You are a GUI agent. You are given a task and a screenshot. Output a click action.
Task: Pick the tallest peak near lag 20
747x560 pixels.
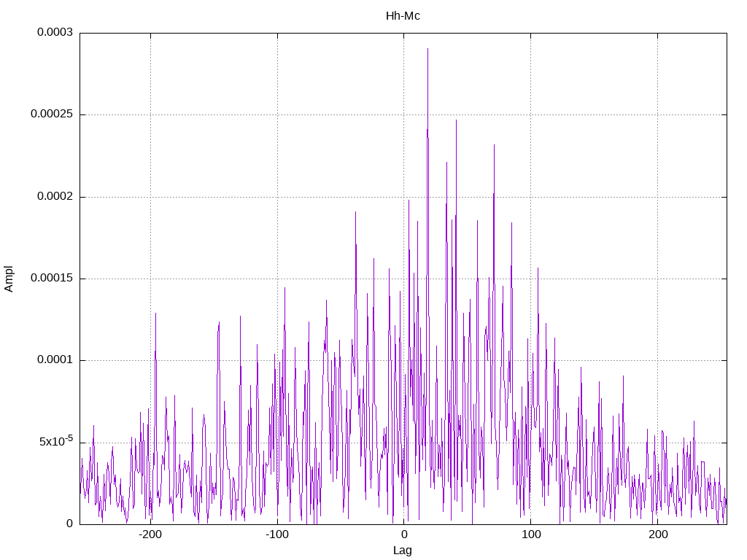tap(427, 49)
